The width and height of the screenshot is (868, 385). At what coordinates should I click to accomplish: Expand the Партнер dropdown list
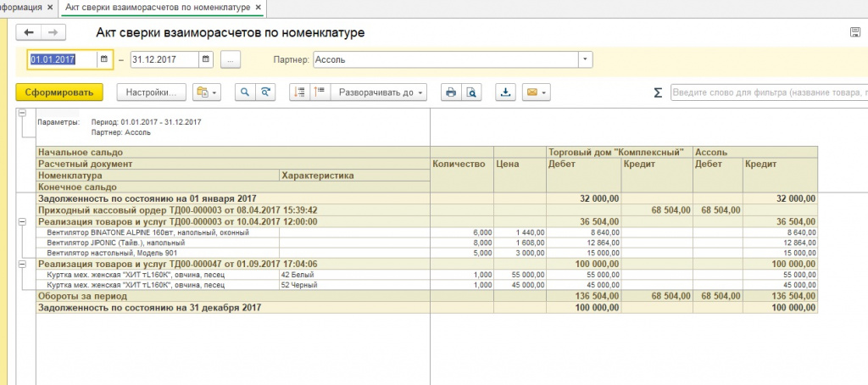(x=586, y=59)
